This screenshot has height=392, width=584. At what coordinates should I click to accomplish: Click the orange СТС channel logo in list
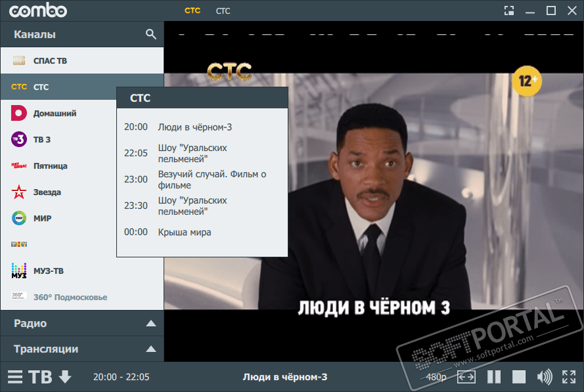coord(19,87)
